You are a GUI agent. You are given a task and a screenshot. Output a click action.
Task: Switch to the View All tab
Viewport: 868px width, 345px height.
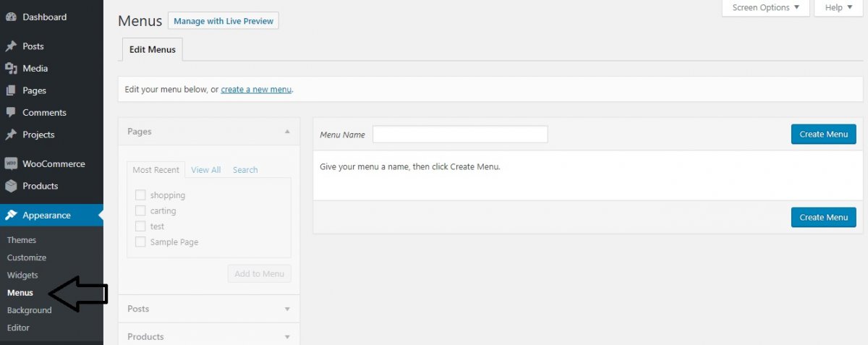coord(206,170)
